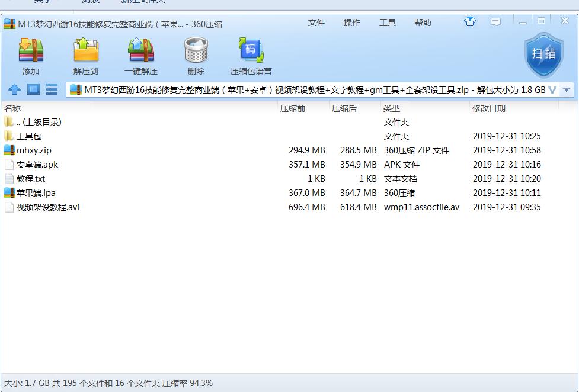Expand the address path dropdown arrow

coord(567,90)
